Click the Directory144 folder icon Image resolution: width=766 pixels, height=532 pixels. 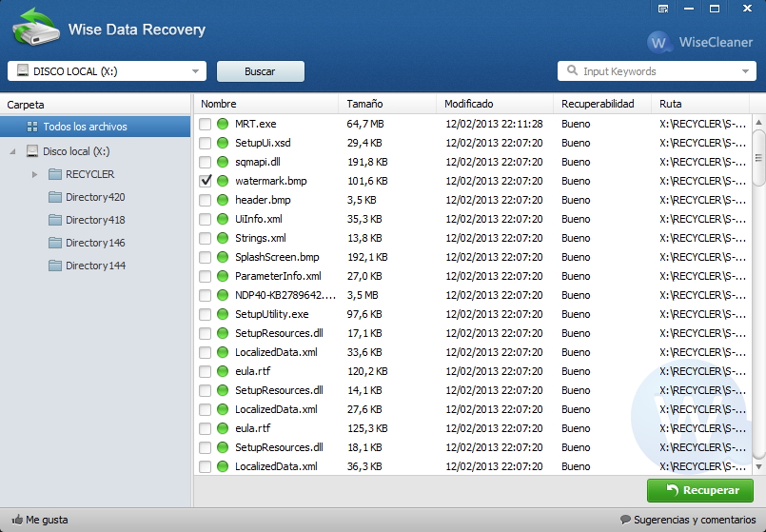(55, 266)
